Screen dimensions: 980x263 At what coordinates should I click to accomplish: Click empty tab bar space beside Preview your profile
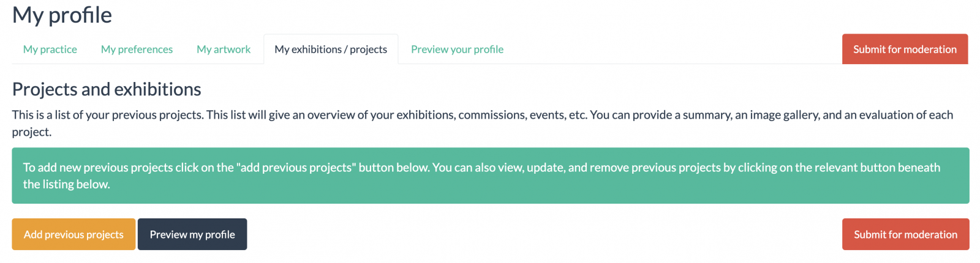(674, 50)
